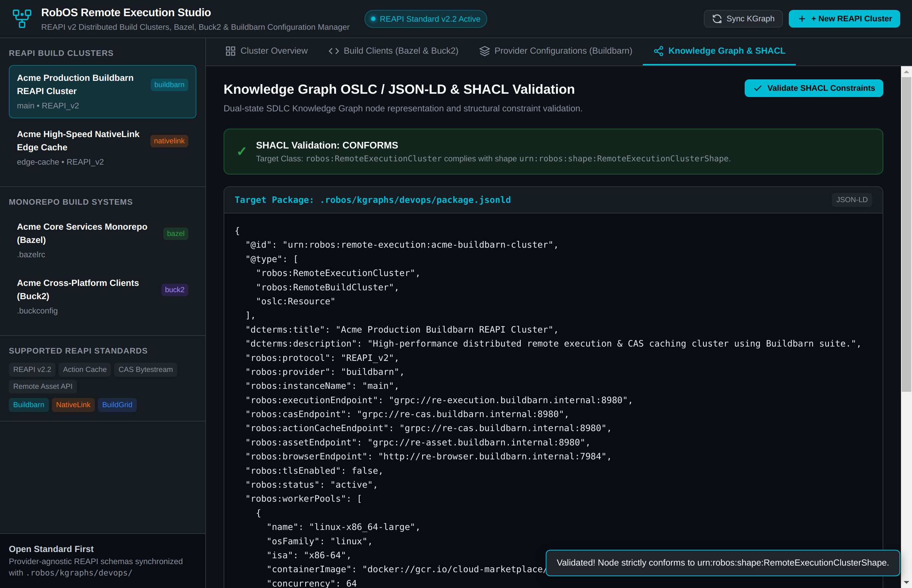This screenshot has width=912, height=588.
Task: Create a New REAPI Cluster
Action: [x=844, y=19]
